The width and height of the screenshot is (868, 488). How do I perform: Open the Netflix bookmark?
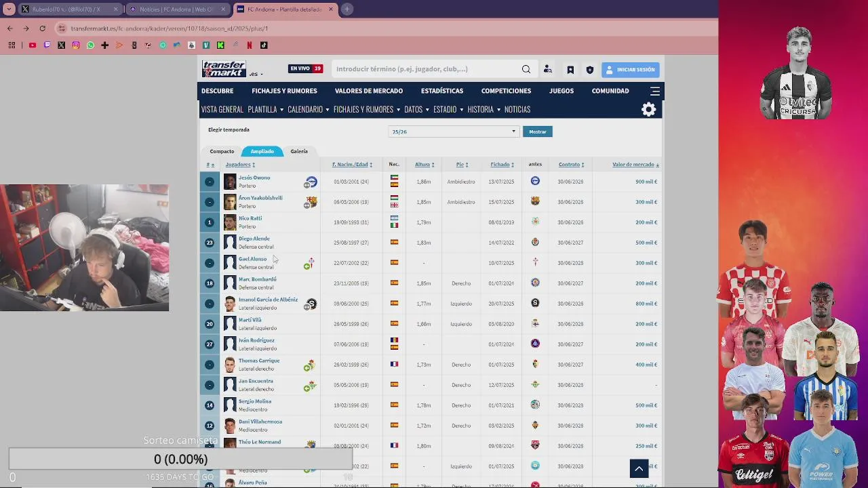[x=250, y=45]
